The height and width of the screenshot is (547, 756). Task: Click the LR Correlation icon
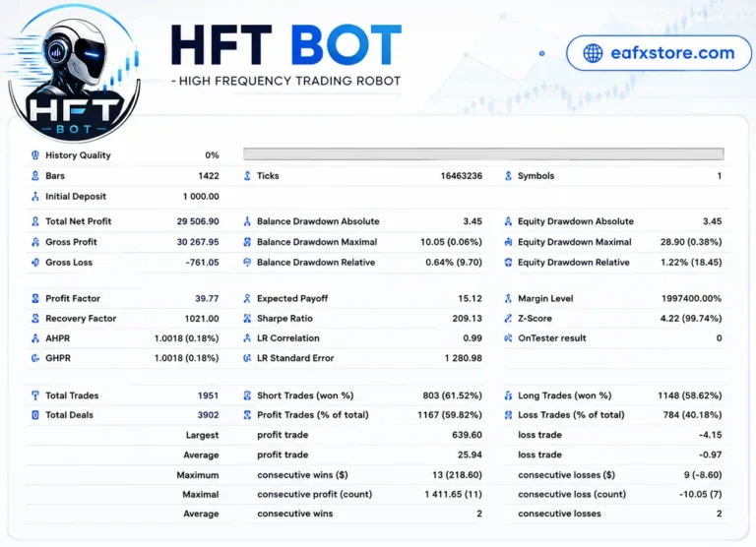247,338
